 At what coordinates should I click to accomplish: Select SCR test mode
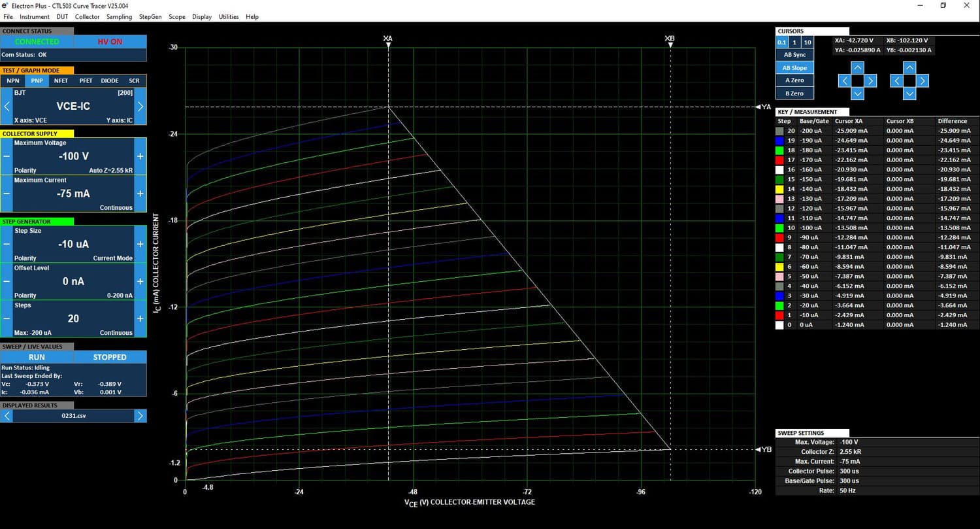[134, 80]
